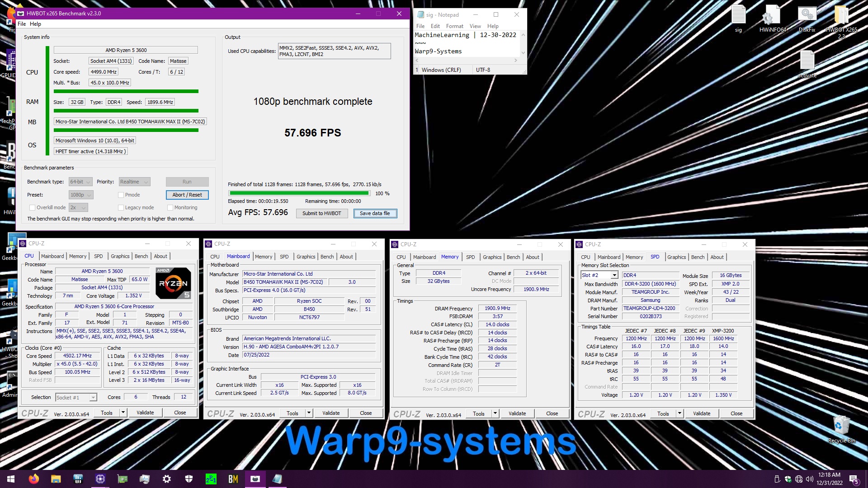The image size is (868, 488).
Task: Expand the Benchmark type 64-bit dropdown
Action: 80,182
